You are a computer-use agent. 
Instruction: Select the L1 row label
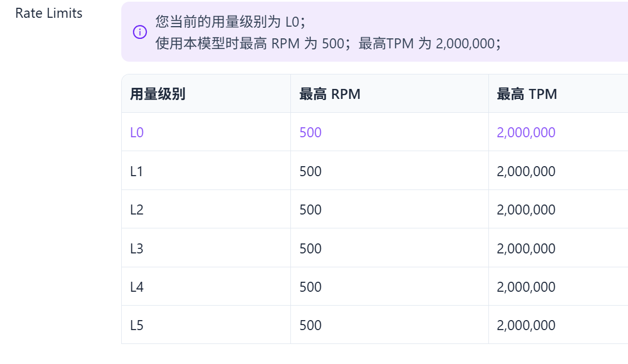click(136, 171)
